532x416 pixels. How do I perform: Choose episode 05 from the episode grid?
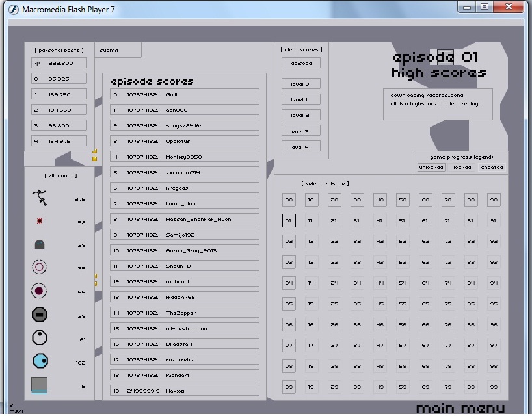tap(289, 304)
